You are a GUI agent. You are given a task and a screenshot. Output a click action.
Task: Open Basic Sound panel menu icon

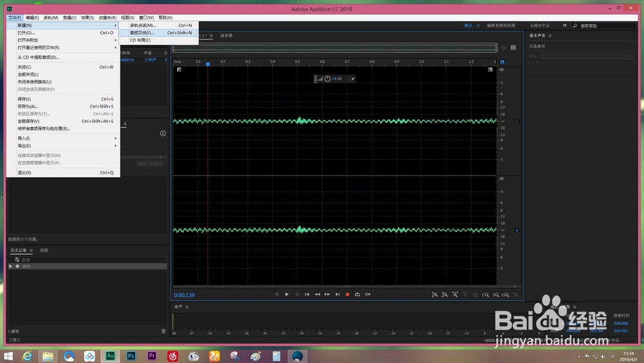(550, 35)
